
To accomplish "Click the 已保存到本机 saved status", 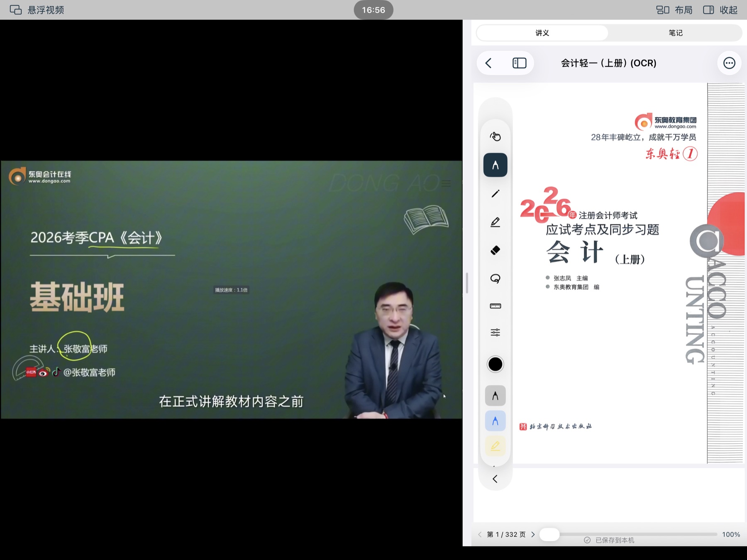I will click(609, 540).
